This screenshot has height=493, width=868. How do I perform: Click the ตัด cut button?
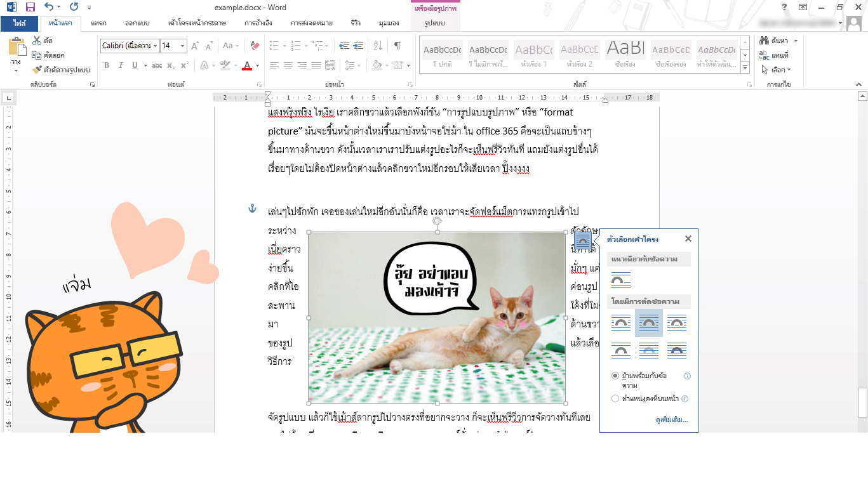(43, 41)
